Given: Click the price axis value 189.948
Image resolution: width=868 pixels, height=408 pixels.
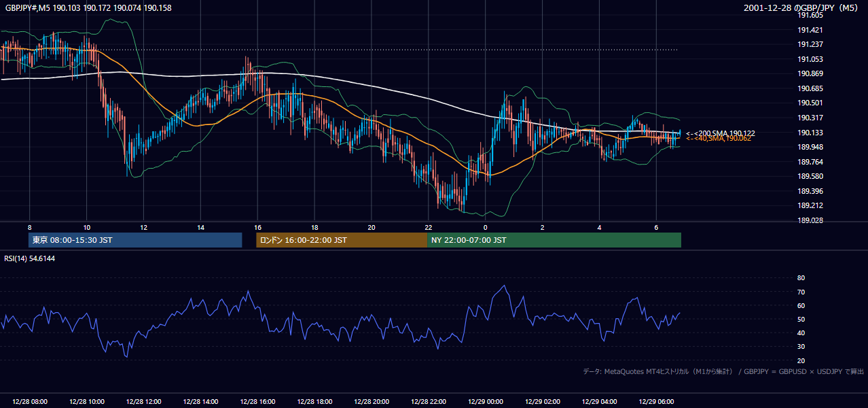Looking at the screenshot, I should click(x=810, y=147).
